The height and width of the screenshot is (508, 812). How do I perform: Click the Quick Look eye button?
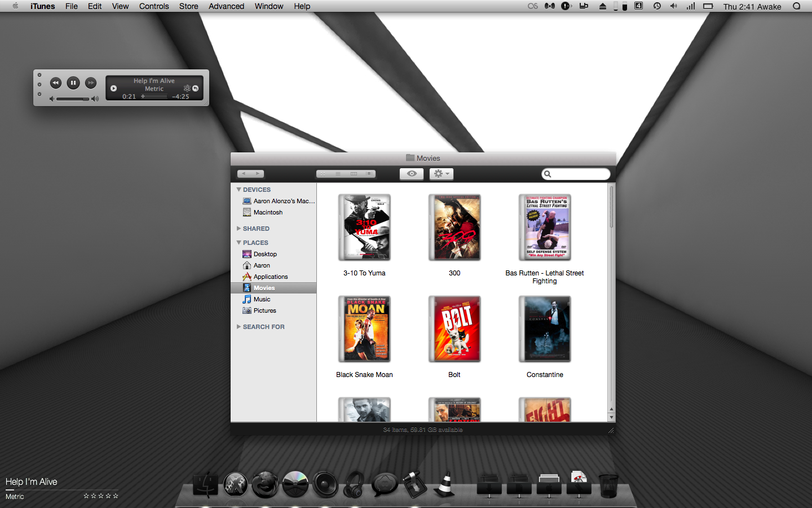click(x=412, y=174)
